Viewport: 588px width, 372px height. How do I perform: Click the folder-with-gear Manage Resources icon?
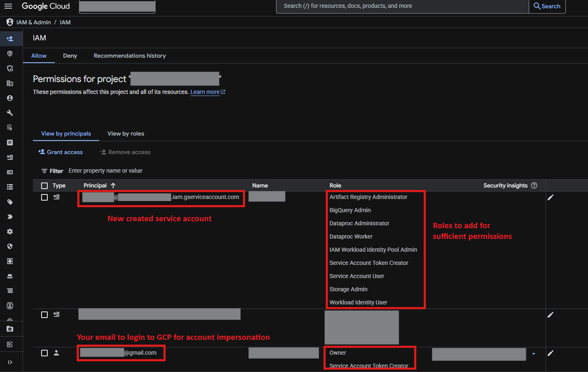coord(10,329)
